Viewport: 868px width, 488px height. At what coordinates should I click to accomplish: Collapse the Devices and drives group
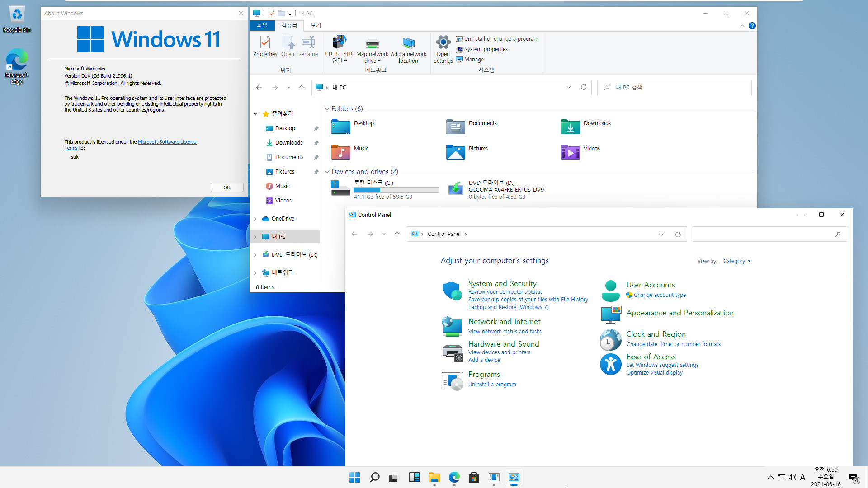[327, 172]
